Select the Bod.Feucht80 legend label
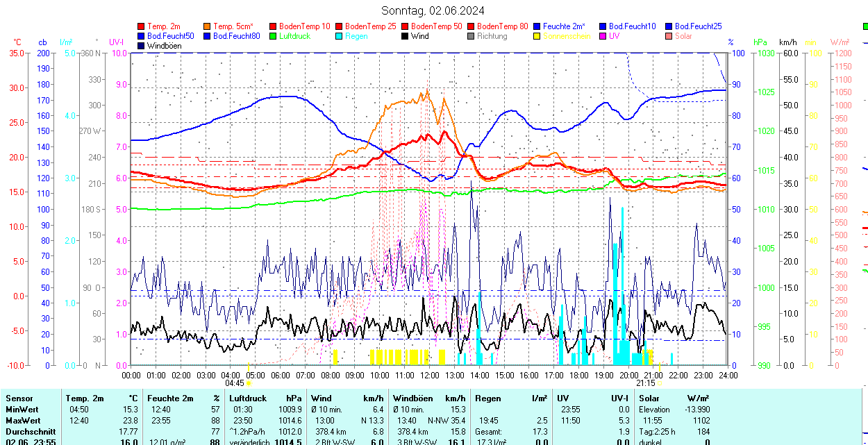This screenshot has width=868, height=445. pyautogui.click(x=237, y=36)
